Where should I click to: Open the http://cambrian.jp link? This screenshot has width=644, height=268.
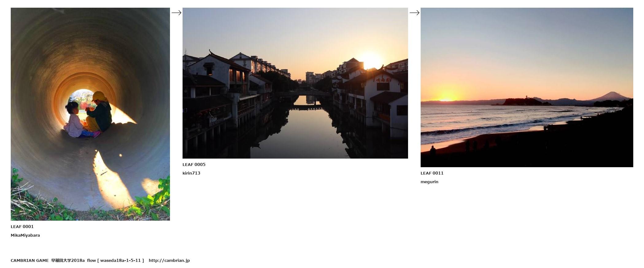pos(169,260)
